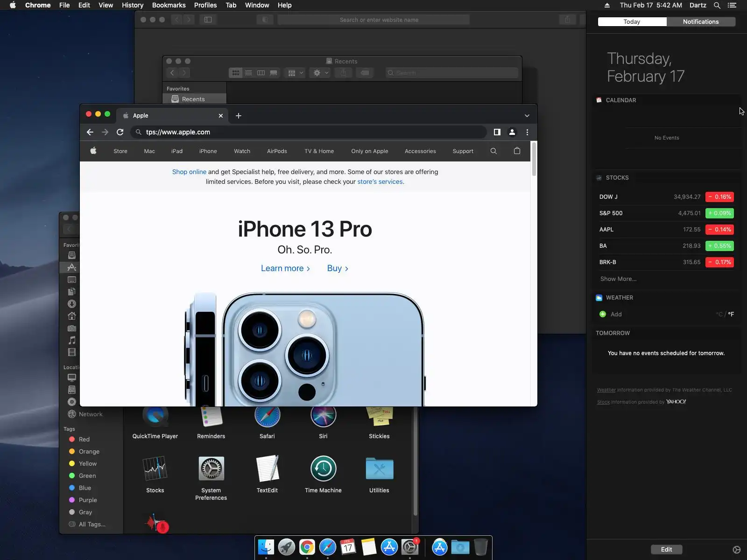Expand more stocks with Show More
This screenshot has height=560, width=747.
pos(618,279)
